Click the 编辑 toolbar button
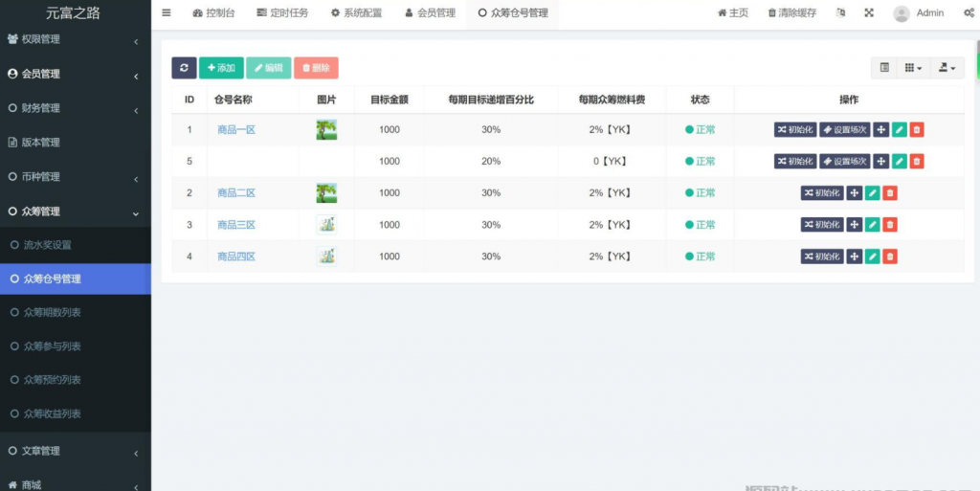The height and width of the screenshot is (491, 980). tap(269, 68)
